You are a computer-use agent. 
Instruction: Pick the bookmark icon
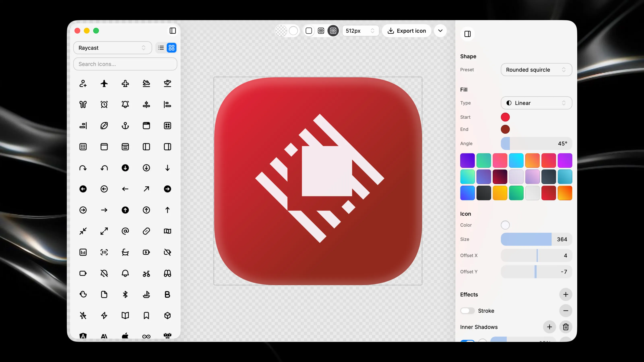[x=146, y=316]
